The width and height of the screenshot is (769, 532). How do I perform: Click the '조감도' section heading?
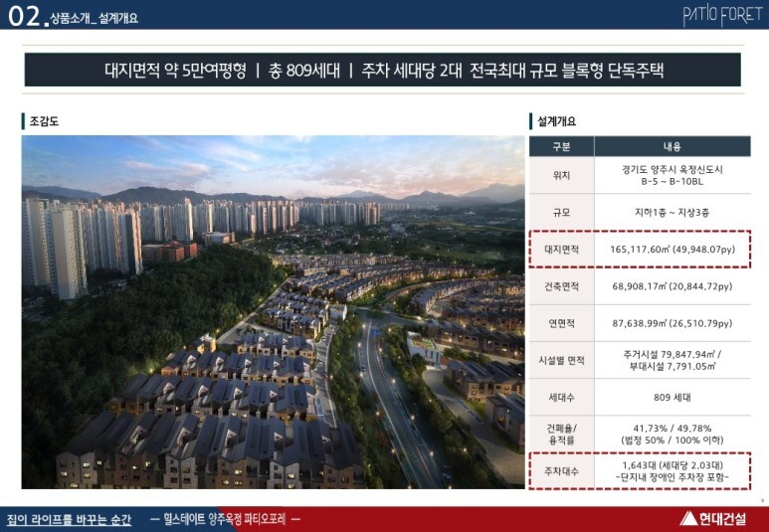44,121
